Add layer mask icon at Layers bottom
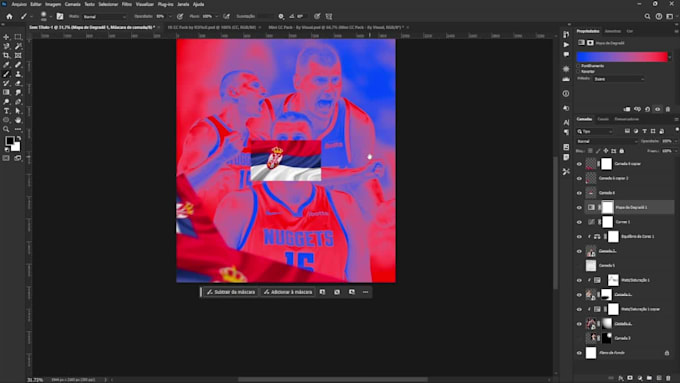This screenshot has height=383, width=680. (630, 378)
